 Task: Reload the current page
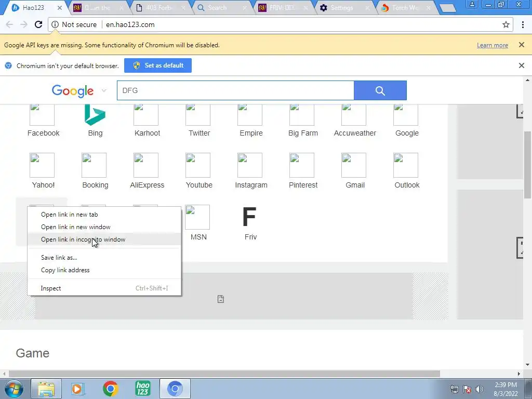coord(38,24)
